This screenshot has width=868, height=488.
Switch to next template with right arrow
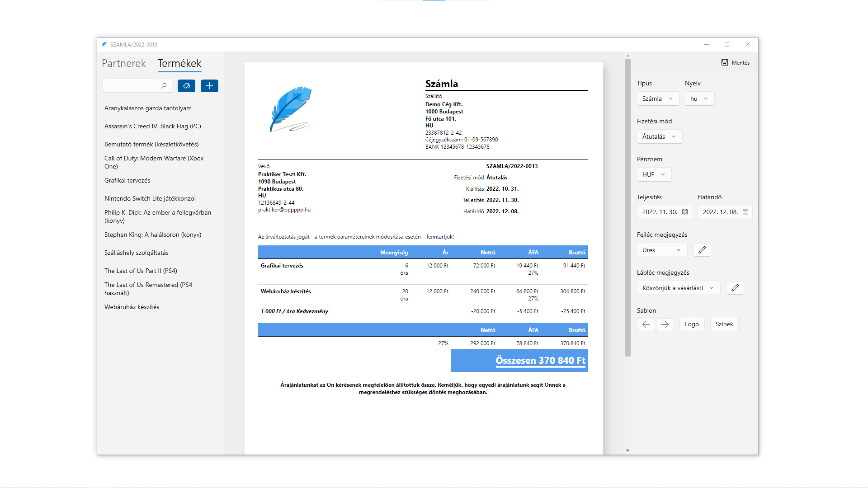coord(665,324)
